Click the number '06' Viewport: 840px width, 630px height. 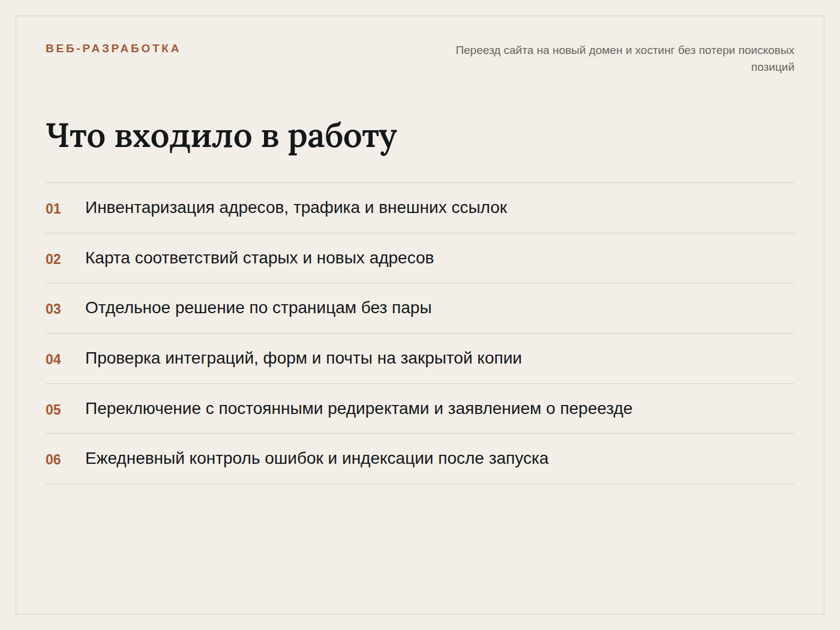click(x=53, y=460)
